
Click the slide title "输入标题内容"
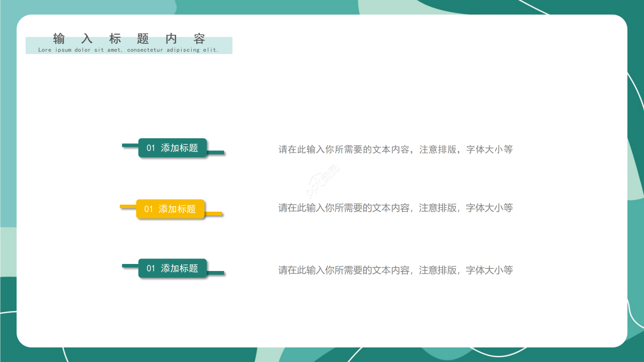[130, 38]
